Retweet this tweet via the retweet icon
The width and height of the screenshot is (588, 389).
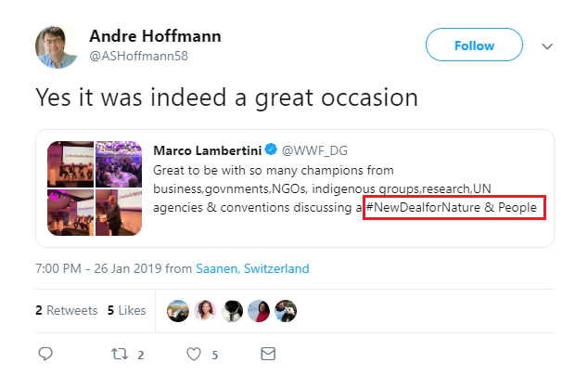pos(120,354)
